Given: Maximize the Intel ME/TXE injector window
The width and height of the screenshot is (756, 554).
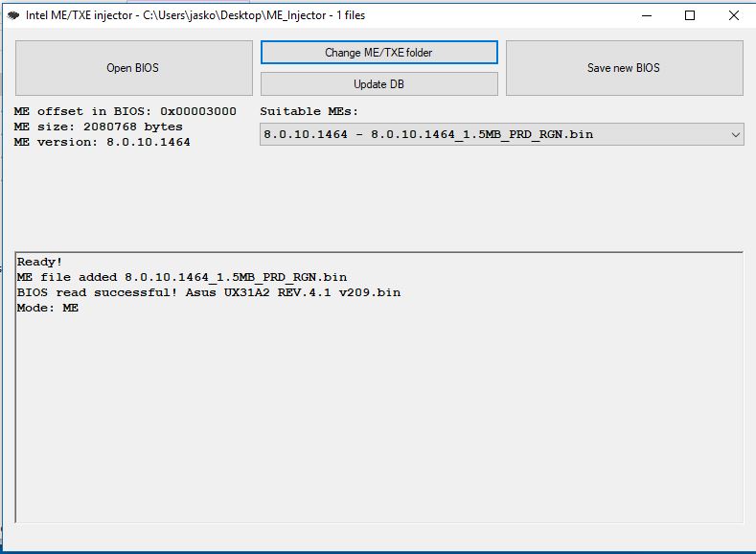Looking at the screenshot, I should [690, 15].
